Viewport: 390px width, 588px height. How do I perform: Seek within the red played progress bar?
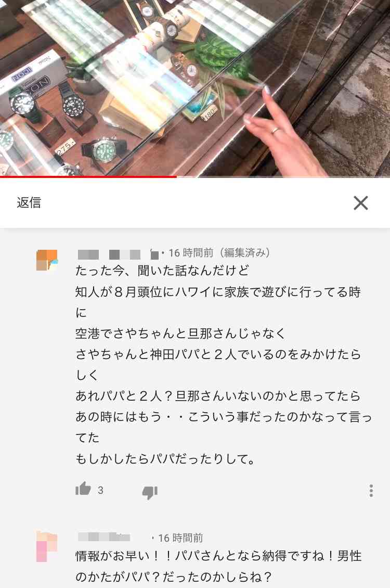(88, 176)
